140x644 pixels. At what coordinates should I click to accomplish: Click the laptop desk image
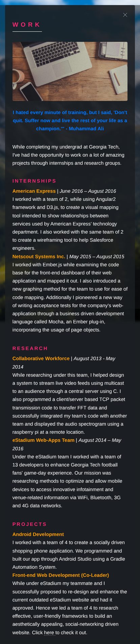pyautogui.click(x=70, y=71)
